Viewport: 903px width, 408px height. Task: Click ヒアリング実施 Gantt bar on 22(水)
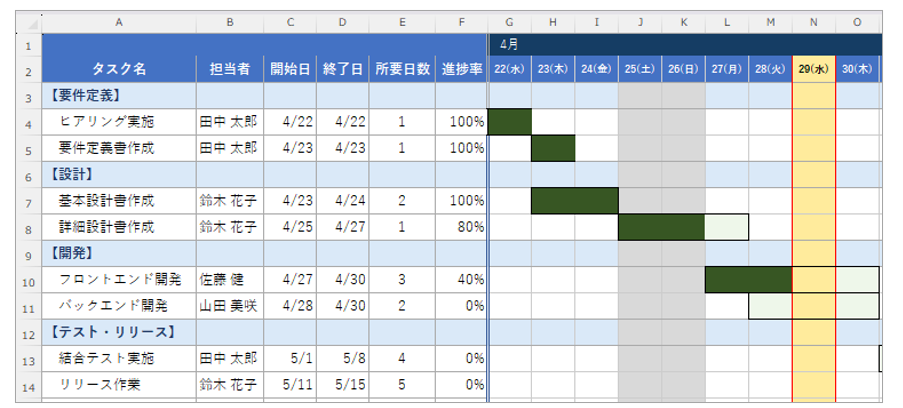[510, 122]
